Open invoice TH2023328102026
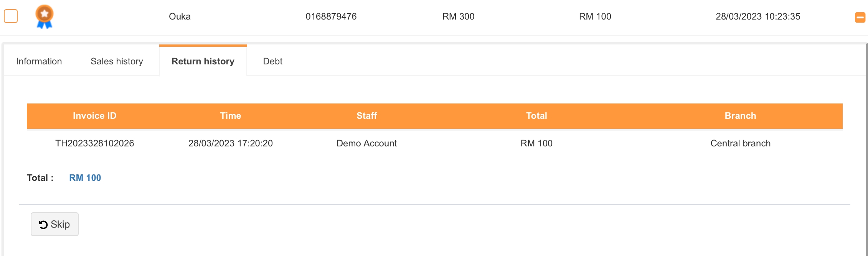Screen dimensions: 868x256 click(x=94, y=143)
